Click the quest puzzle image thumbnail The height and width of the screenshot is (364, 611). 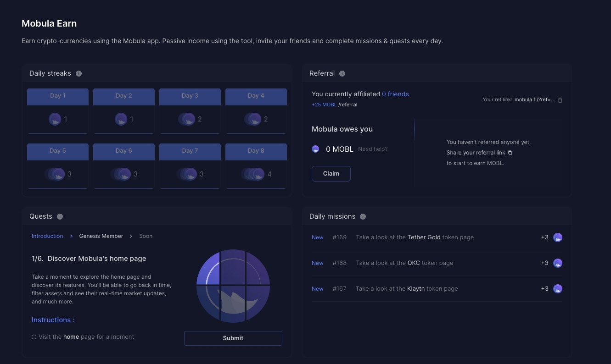click(233, 285)
